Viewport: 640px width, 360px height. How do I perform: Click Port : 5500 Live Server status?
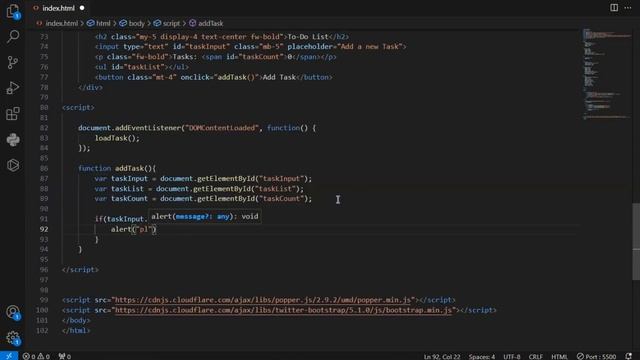coord(596,356)
